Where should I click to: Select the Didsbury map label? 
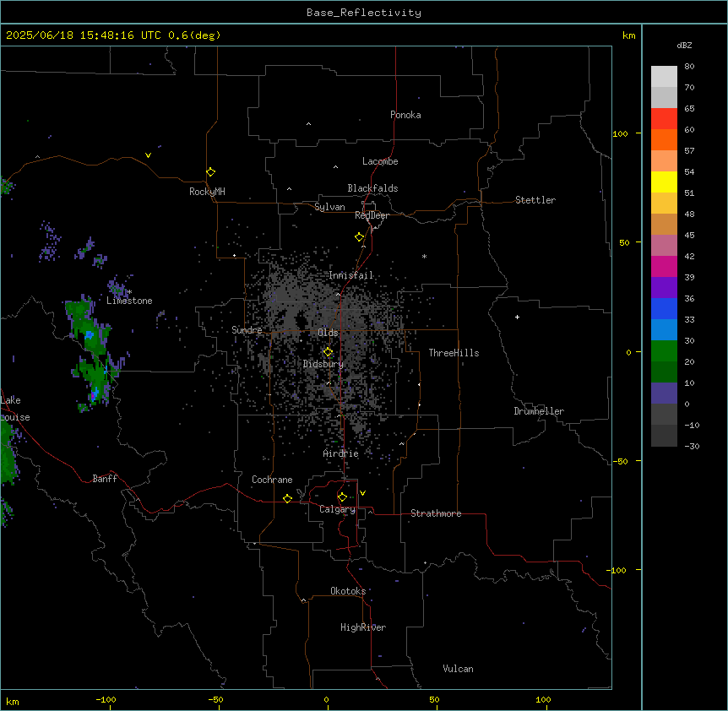coord(323,364)
